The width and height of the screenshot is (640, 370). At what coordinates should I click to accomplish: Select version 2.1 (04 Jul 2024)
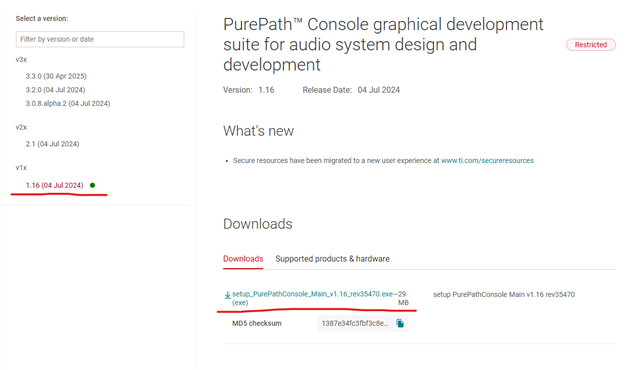tap(52, 144)
